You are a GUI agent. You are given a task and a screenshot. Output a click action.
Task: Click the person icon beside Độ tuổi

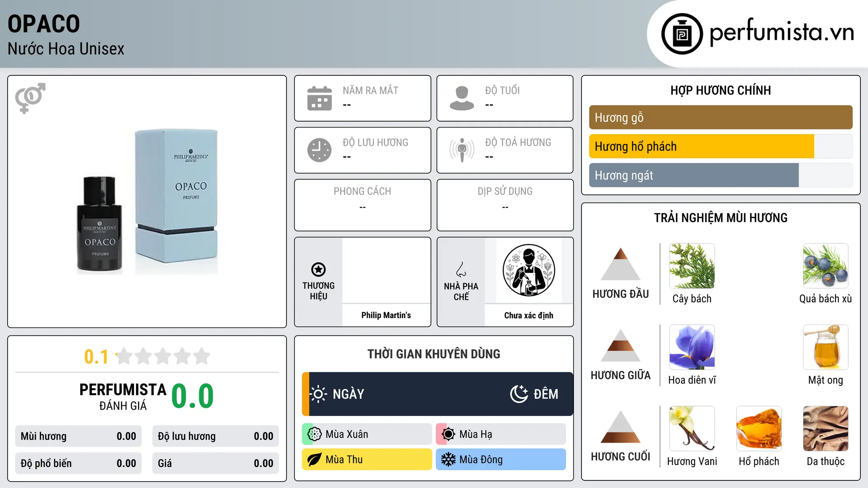tap(462, 98)
